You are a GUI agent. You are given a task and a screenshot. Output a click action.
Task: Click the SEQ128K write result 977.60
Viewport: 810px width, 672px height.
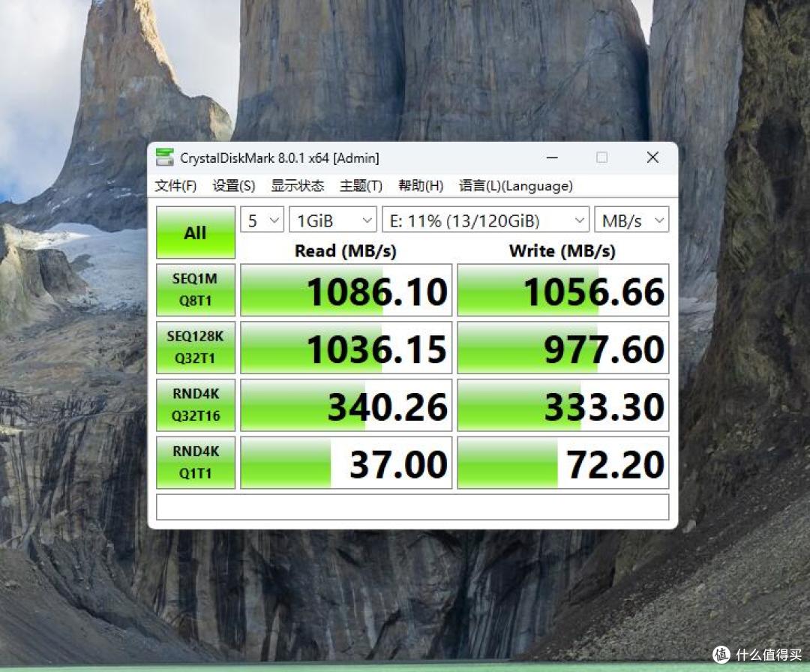click(563, 347)
